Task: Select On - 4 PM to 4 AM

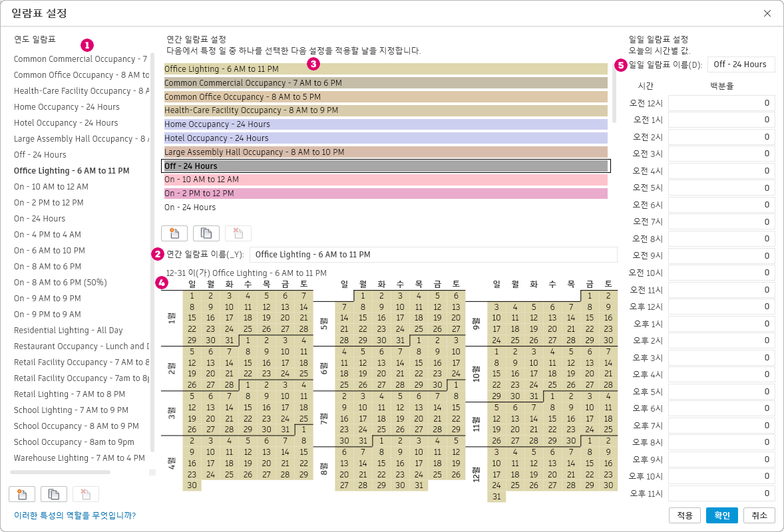Action: pyautogui.click(x=47, y=235)
